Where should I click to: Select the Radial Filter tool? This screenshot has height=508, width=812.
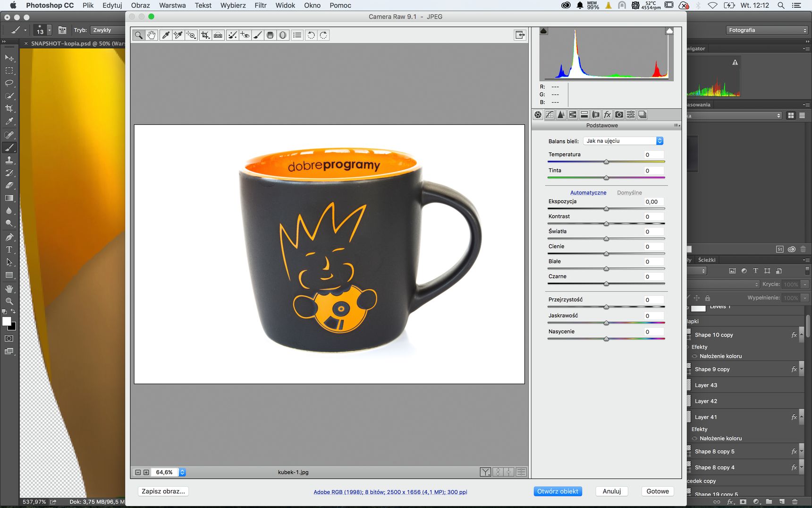click(282, 35)
